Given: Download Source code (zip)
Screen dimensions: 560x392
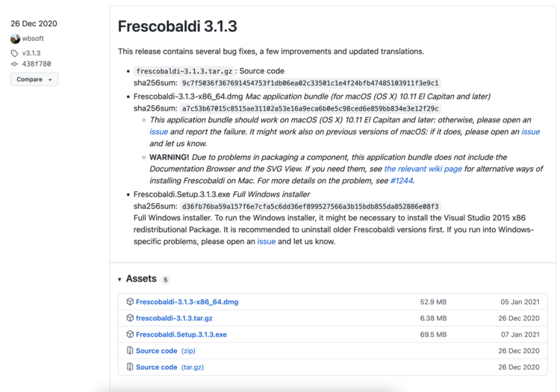Looking at the screenshot, I should (x=157, y=351).
